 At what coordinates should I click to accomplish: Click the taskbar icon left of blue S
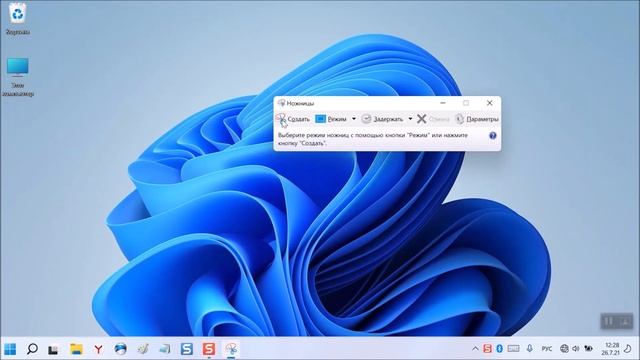164,349
